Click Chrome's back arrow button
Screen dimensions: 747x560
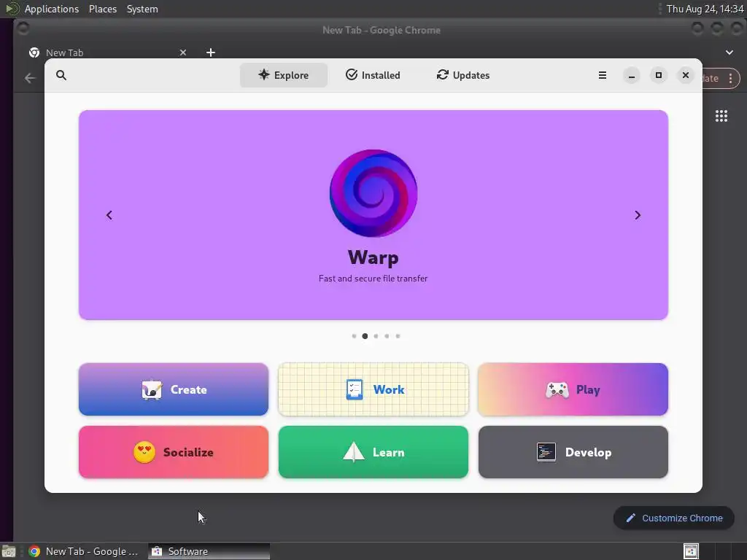point(29,78)
